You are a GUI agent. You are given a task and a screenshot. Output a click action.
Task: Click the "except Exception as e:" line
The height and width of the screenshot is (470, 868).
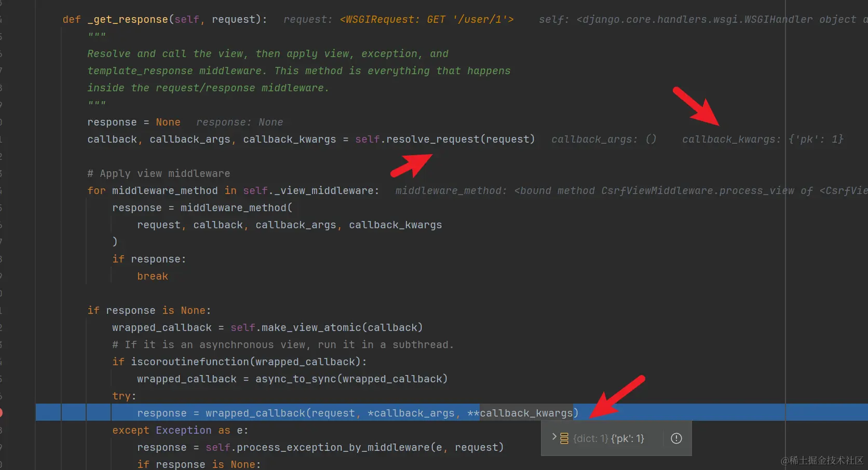(180, 430)
